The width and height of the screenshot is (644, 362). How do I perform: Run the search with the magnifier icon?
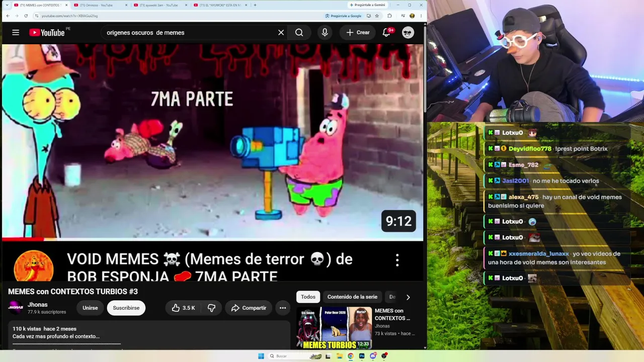click(299, 33)
